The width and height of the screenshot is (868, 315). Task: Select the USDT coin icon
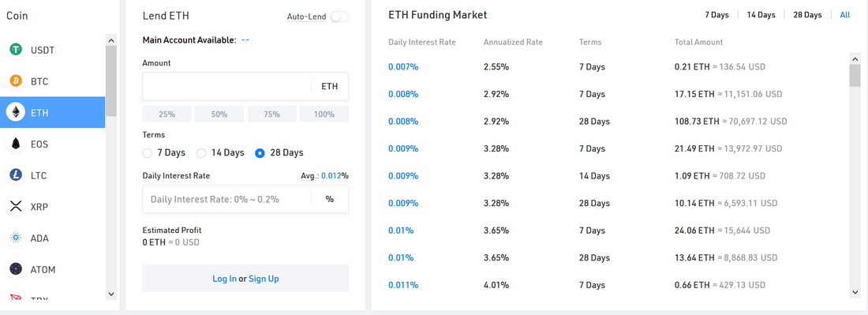16,50
